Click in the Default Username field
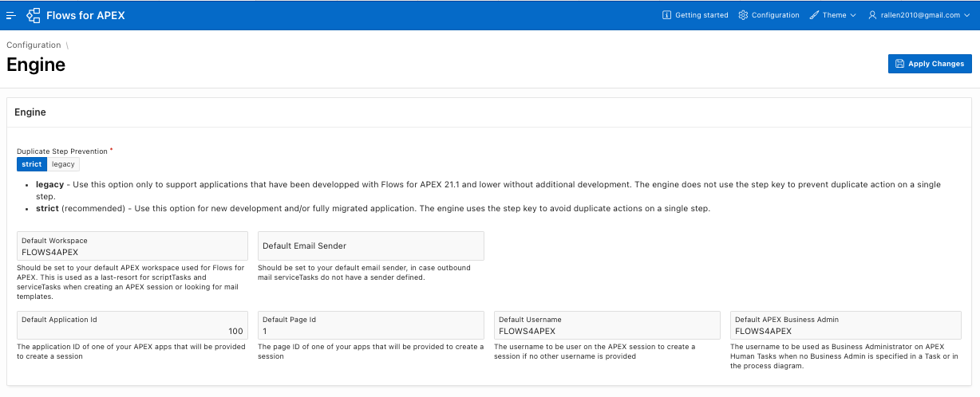 point(607,325)
